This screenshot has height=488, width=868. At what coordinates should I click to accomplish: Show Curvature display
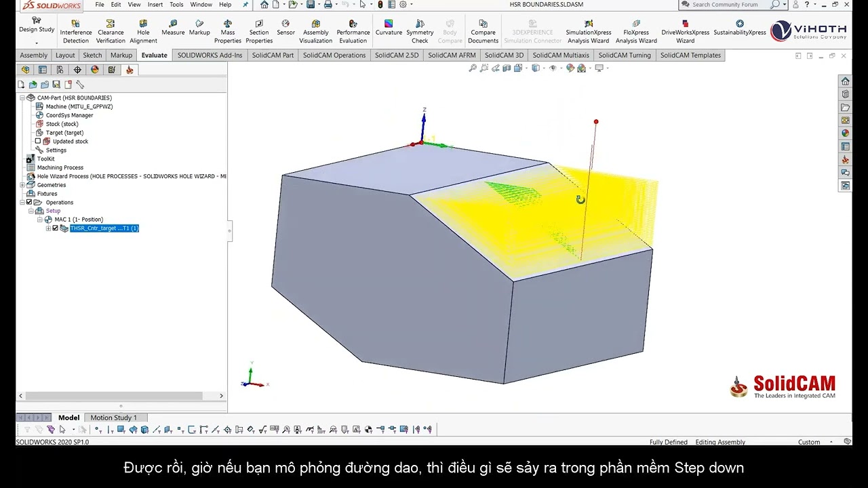389,28
